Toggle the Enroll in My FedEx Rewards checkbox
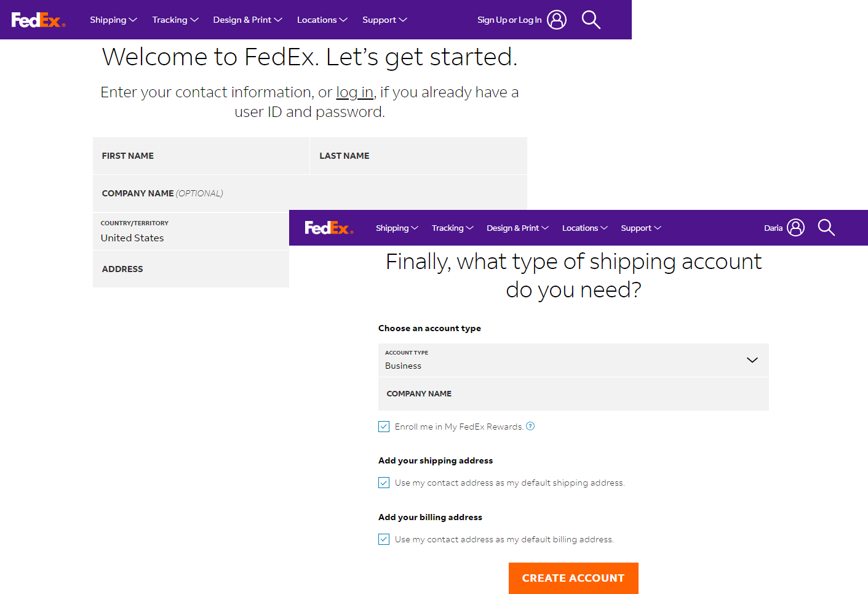The width and height of the screenshot is (868, 594). tap(384, 427)
